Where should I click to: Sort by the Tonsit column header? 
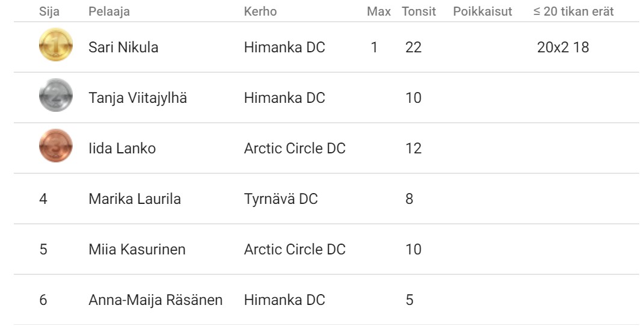(x=419, y=11)
